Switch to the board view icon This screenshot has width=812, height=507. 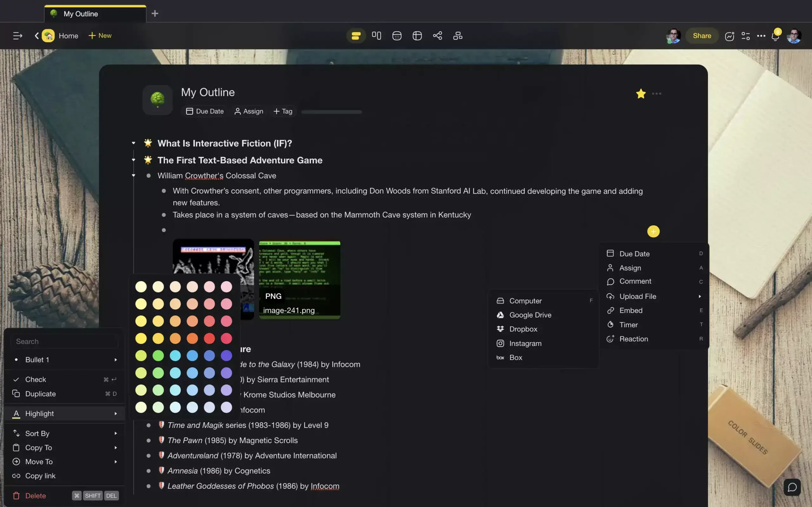click(x=377, y=35)
